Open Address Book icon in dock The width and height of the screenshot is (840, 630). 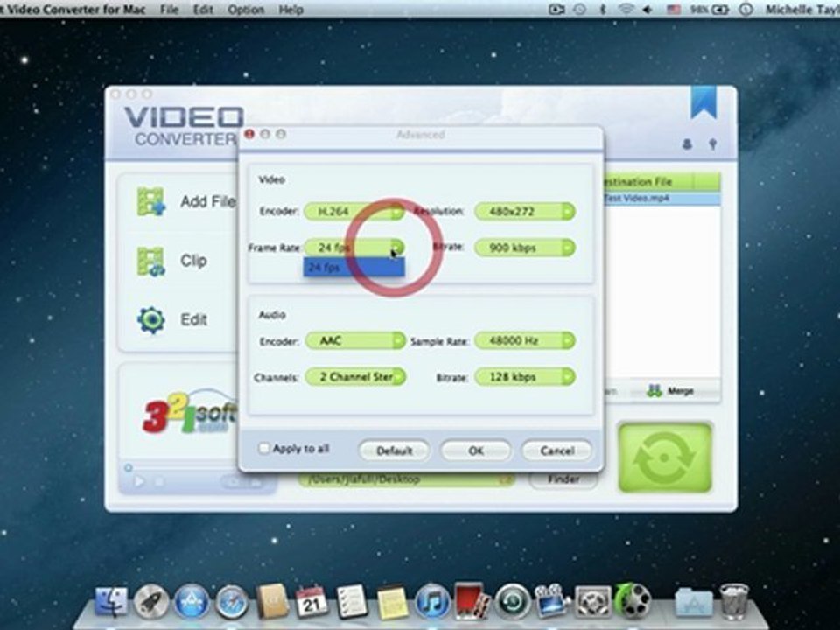click(272, 602)
